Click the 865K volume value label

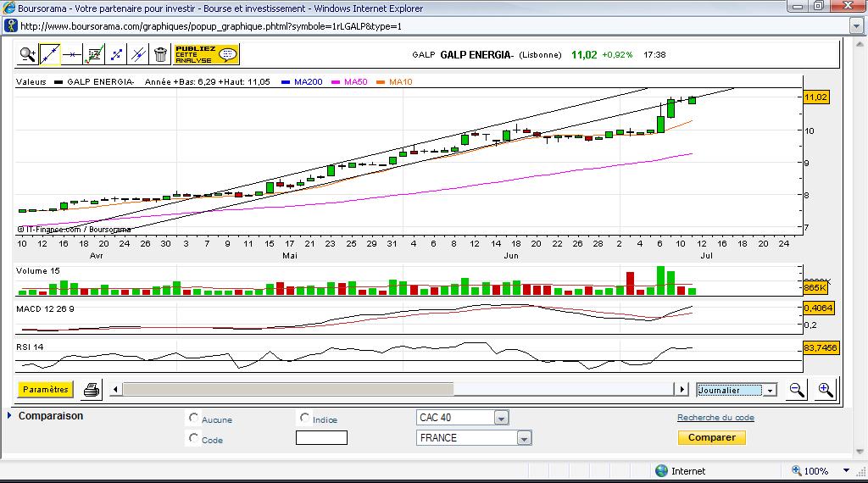click(815, 288)
